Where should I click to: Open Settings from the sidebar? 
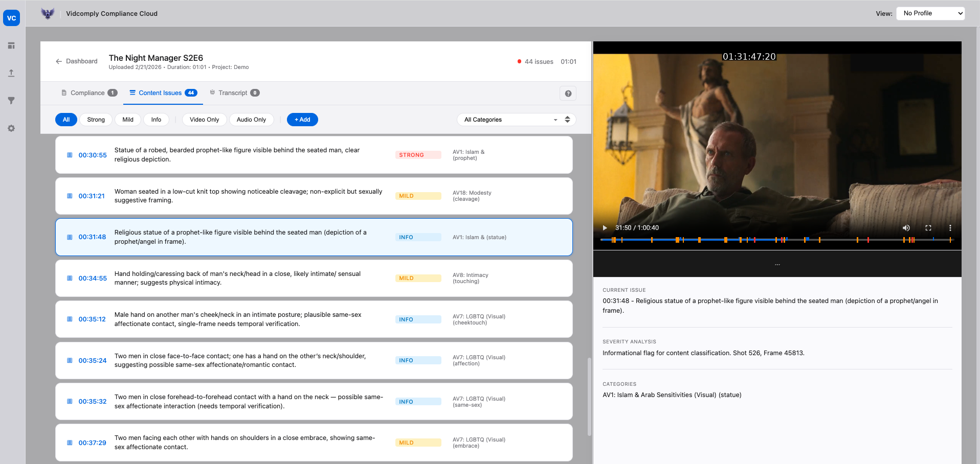11,128
